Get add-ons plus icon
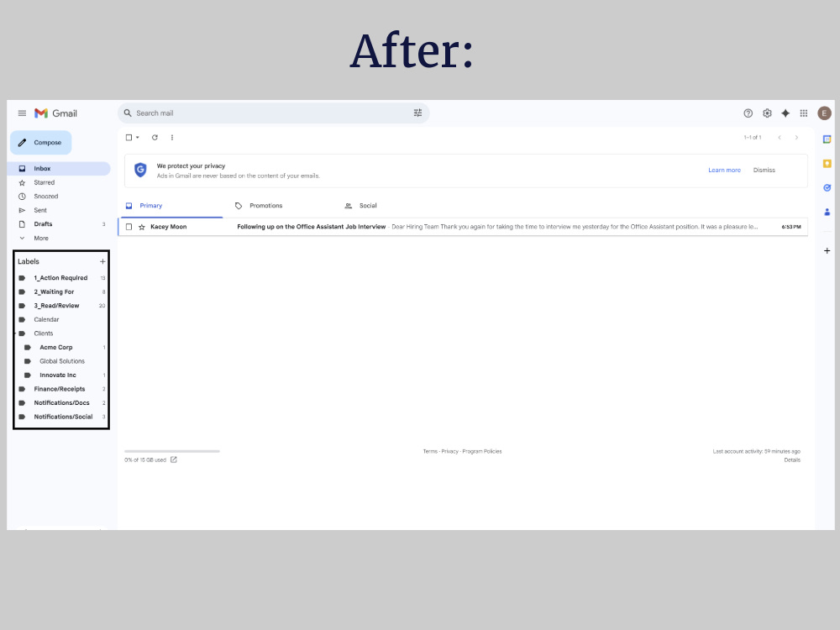The width and height of the screenshot is (840, 630). point(827,250)
